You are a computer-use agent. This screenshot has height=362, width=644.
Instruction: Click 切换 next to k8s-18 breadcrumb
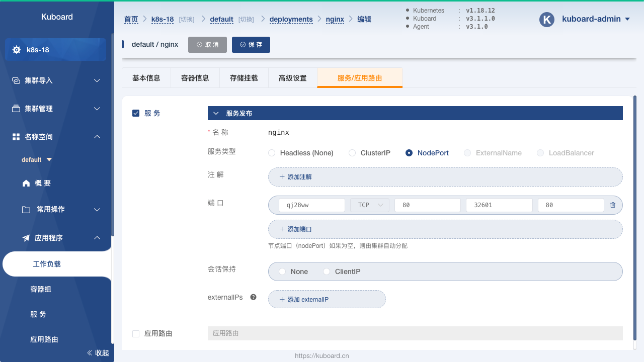(x=187, y=19)
